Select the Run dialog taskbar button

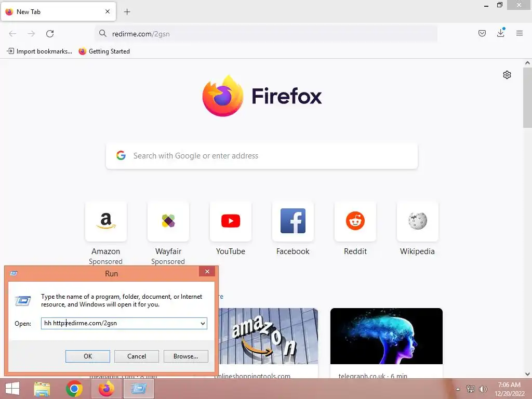139,389
